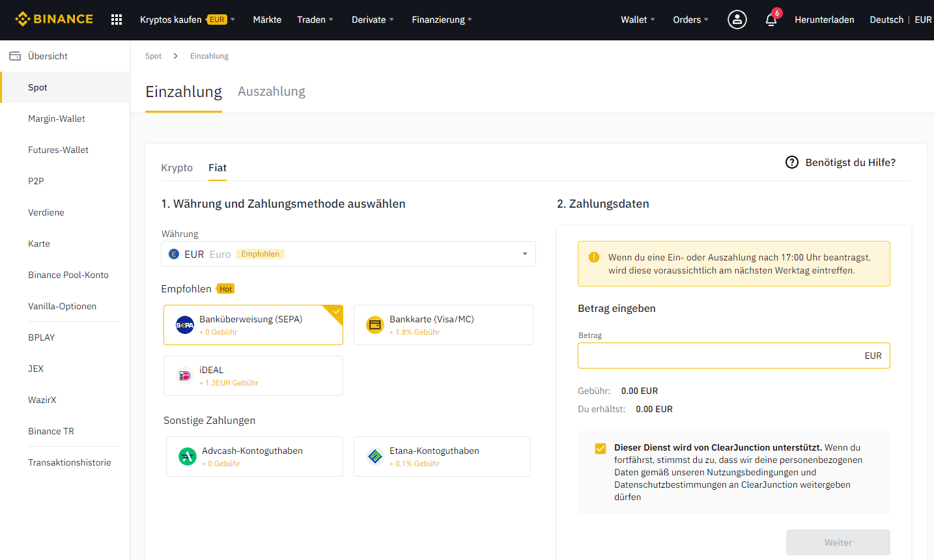Viewport: 934px width, 560px height.
Task: Click the Benötigst du Hilfe? link
Action: click(851, 162)
